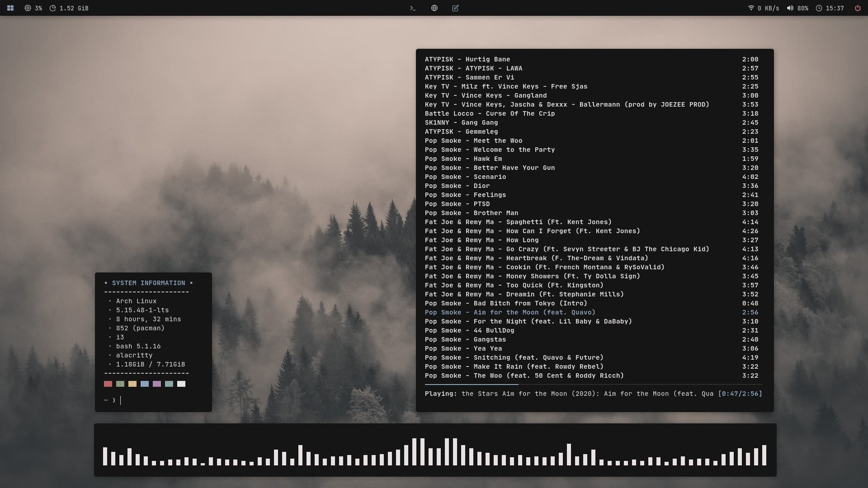
Task: Click SYSTEM INFORMATION header in terminal
Action: coord(149,283)
